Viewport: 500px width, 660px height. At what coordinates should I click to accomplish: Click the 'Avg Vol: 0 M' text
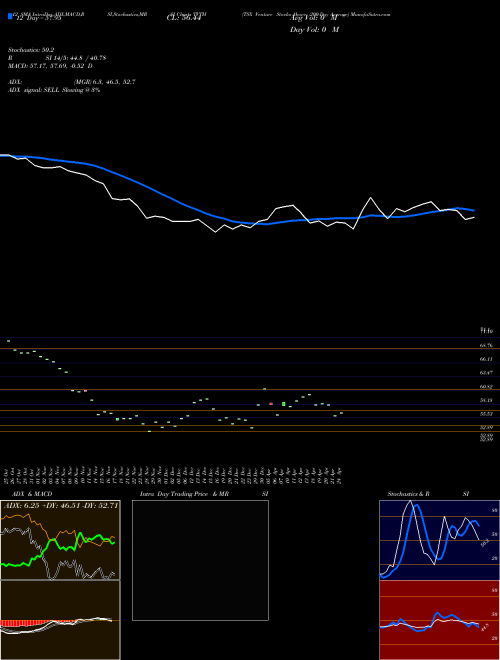point(314,18)
